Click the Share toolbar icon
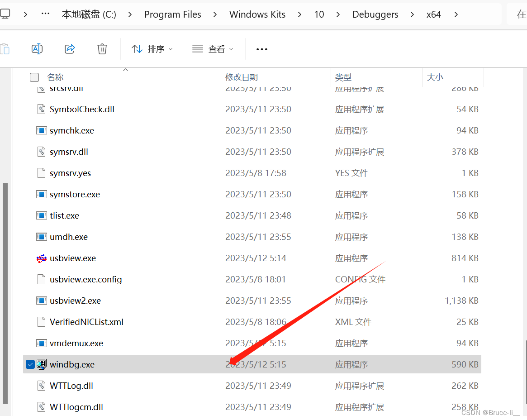The image size is (527, 420). (70, 49)
